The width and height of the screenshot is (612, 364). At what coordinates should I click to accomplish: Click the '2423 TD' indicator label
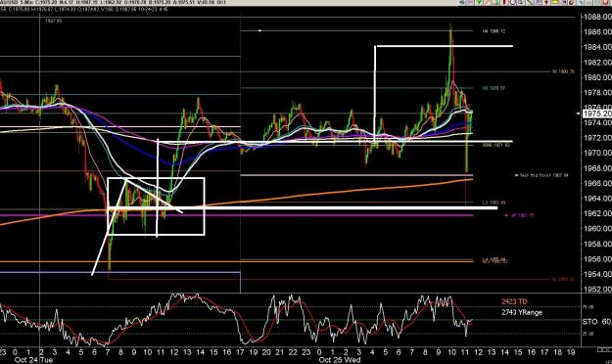(x=514, y=301)
